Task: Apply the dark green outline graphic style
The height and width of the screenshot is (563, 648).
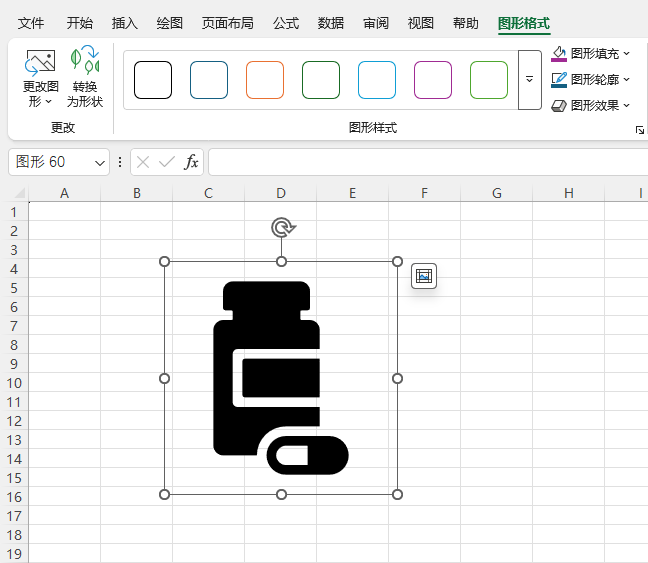Action: 321,80
